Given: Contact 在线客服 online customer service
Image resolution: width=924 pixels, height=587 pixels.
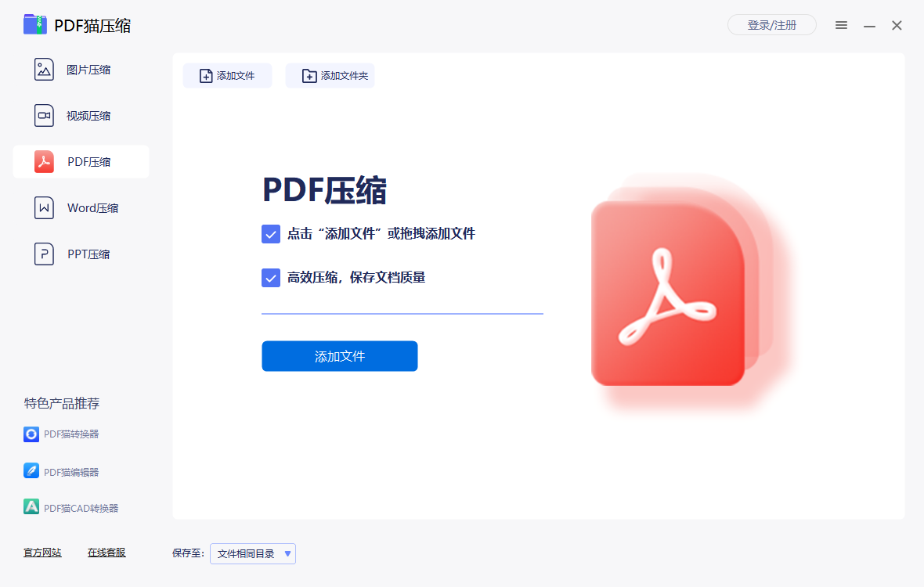Looking at the screenshot, I should [106, 552].
